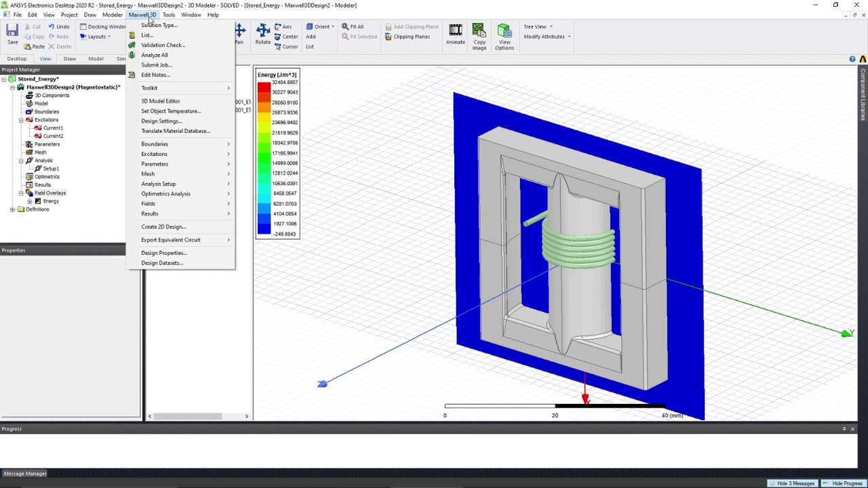Click the Fit All magnifier icon
Viewport: 868px width, 488px height.
[345, 26]
